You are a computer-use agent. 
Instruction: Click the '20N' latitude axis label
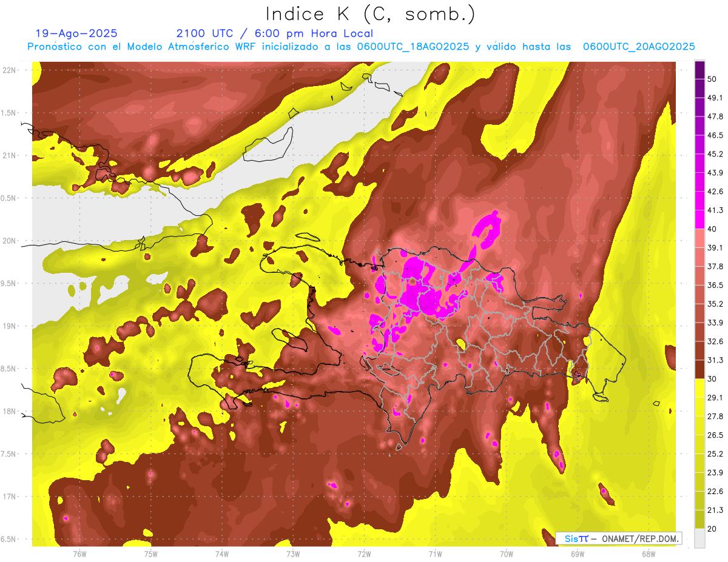coord(9,241)
